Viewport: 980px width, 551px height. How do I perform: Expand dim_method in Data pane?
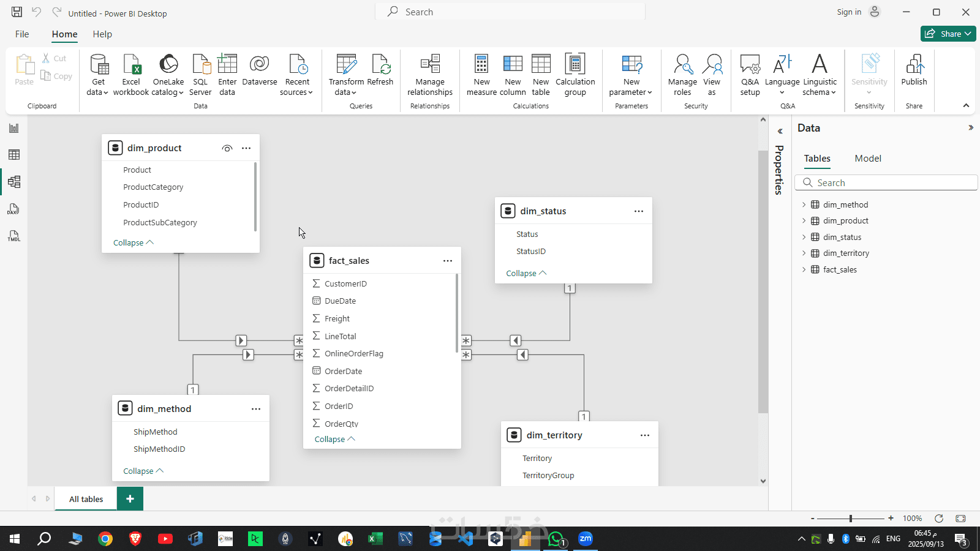(x=804, y=204)
